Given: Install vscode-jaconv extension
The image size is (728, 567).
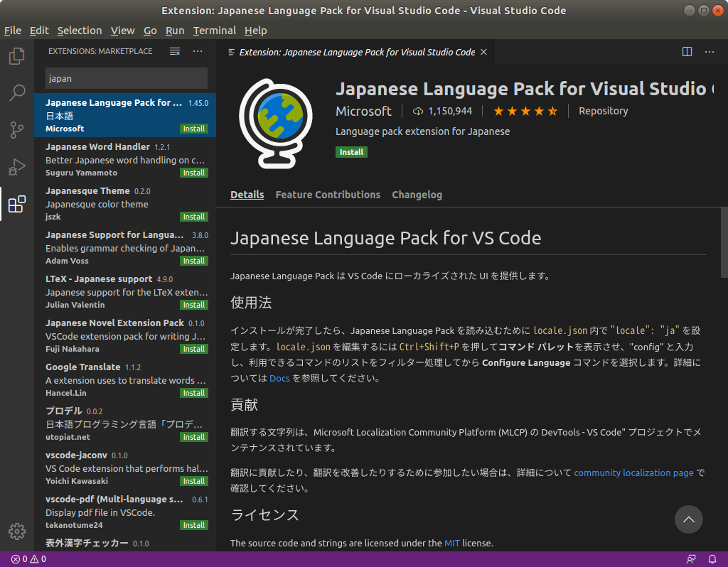Looking at the screenshot, I should [x=194, y=481].
